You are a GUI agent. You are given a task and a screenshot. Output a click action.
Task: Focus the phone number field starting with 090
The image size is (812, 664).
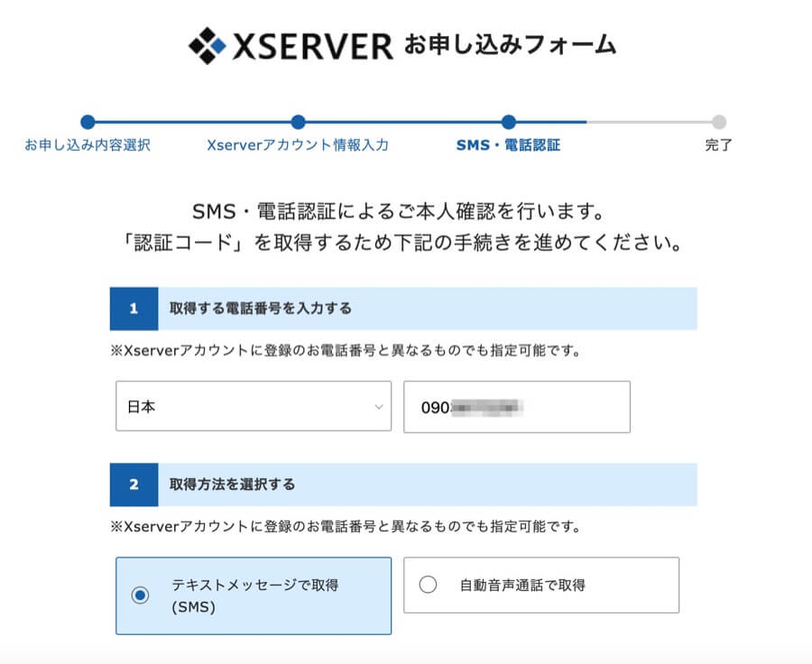(x=516, y=407)
